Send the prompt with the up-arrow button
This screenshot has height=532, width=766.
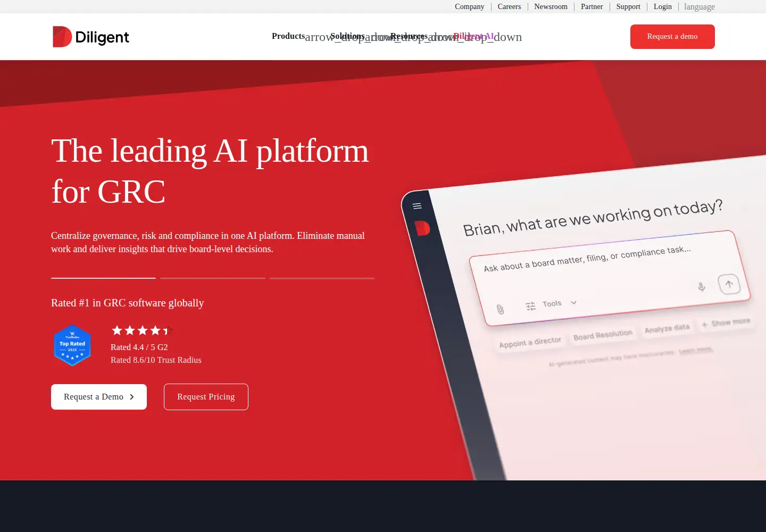[729, 284]
